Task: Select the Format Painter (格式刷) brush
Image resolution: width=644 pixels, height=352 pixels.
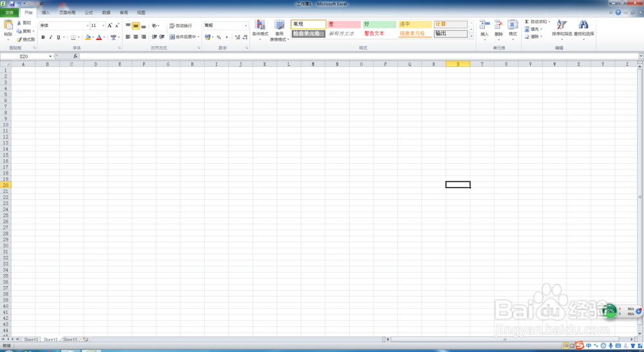Action: (x=19, y=39)
